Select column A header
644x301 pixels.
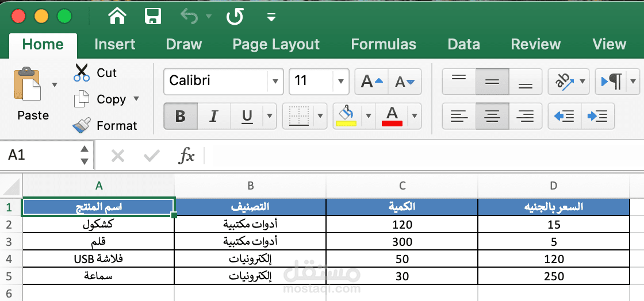[x=98, y=186]
